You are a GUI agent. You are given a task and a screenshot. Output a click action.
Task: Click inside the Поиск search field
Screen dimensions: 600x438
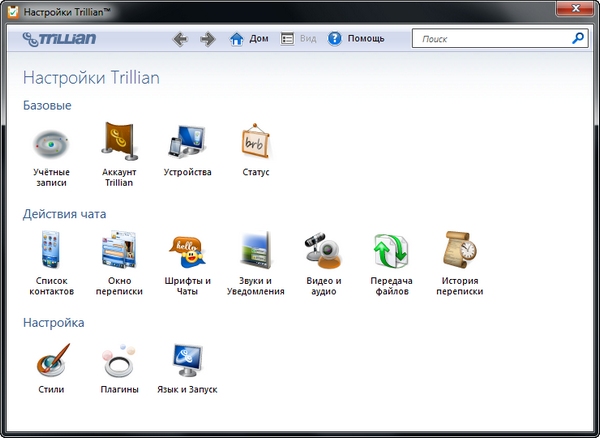pos(490,39)
